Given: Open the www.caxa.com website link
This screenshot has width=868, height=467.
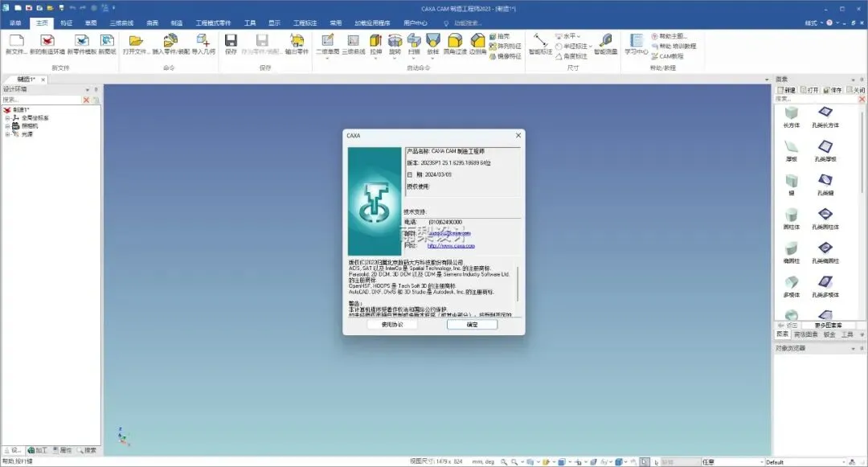Looking at the screenshot, I should 451,246.
